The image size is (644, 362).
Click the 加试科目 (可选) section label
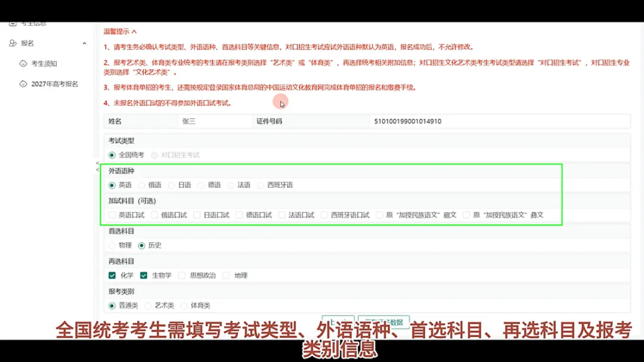pyautogui.click(x=132, y=201)
